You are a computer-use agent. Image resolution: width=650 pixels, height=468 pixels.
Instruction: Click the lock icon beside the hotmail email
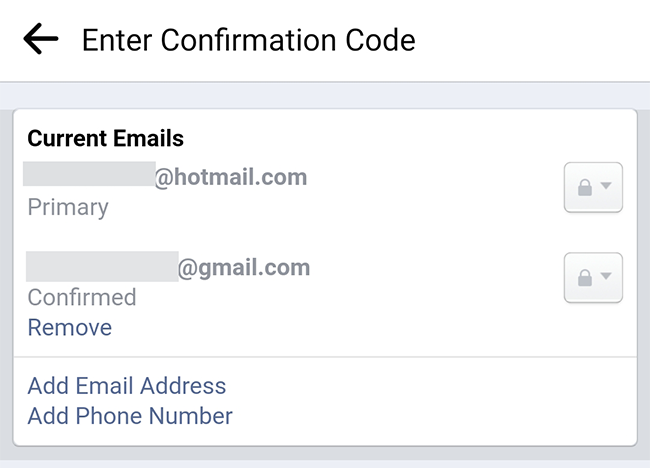585,187
